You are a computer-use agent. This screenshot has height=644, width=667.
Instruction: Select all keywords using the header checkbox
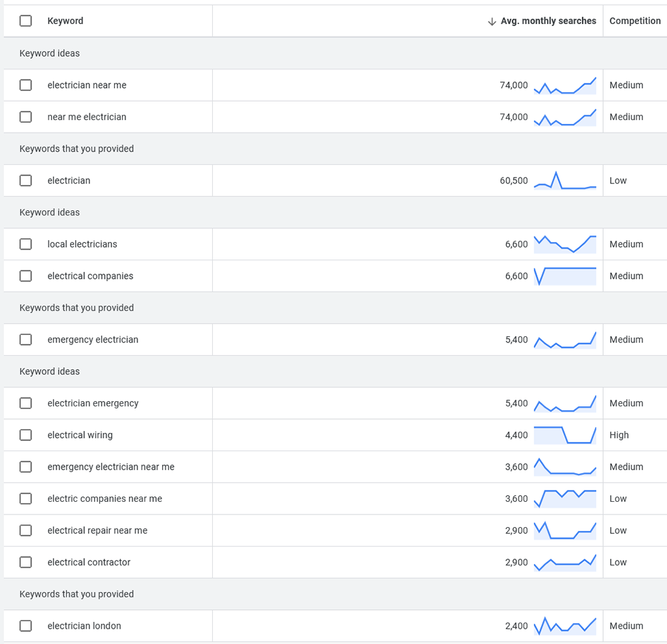coord(25,21)
